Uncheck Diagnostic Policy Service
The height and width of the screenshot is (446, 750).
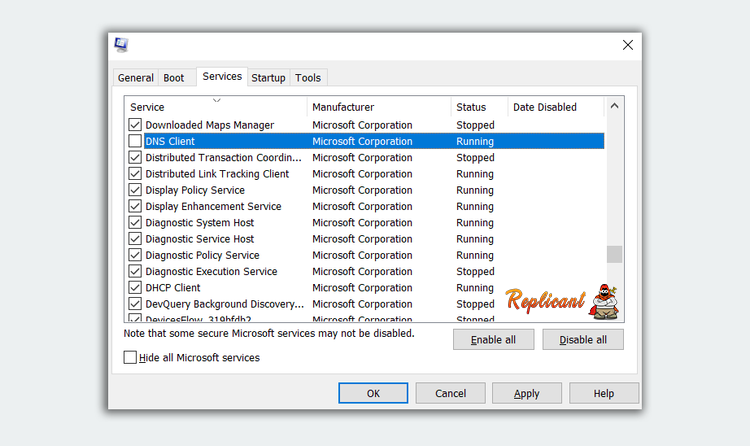click(135, 255)
